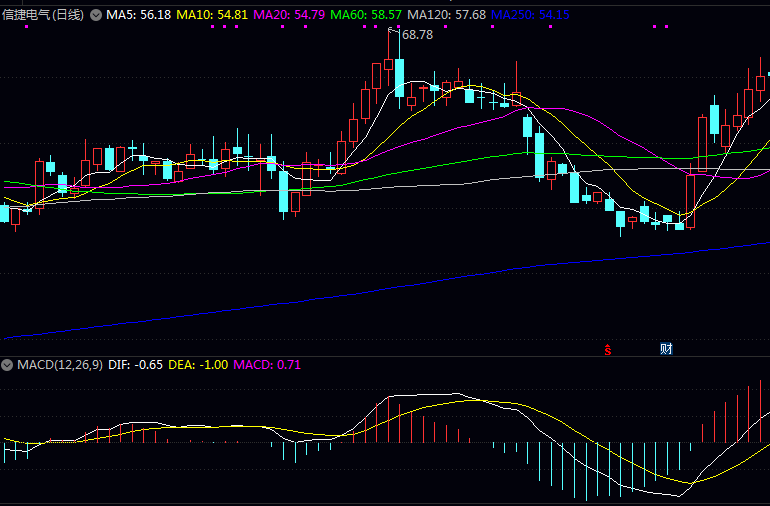Click the DIF: -0.65 value

click(x=136, y=365)
